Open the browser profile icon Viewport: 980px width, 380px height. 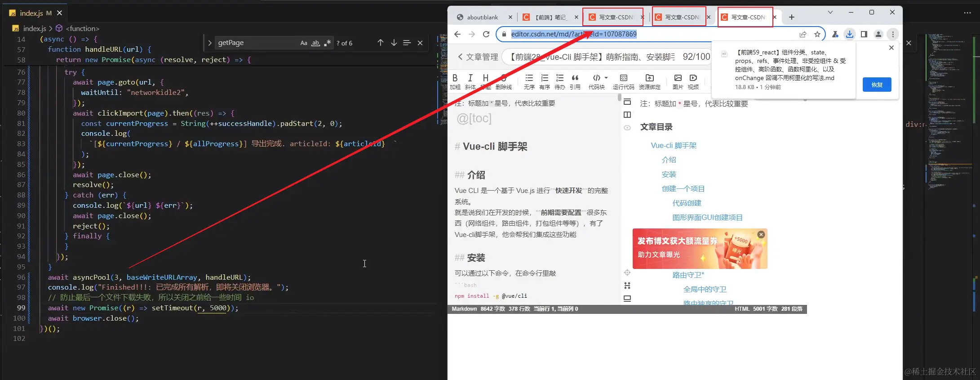878,34
